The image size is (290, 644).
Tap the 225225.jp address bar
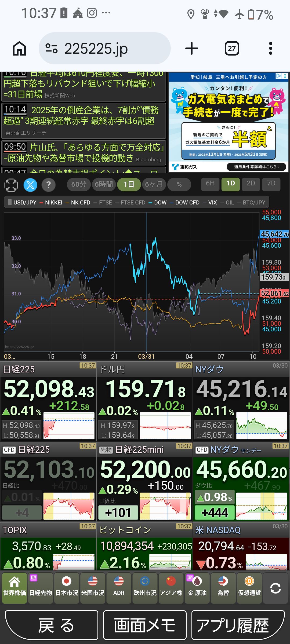(105, 49)
